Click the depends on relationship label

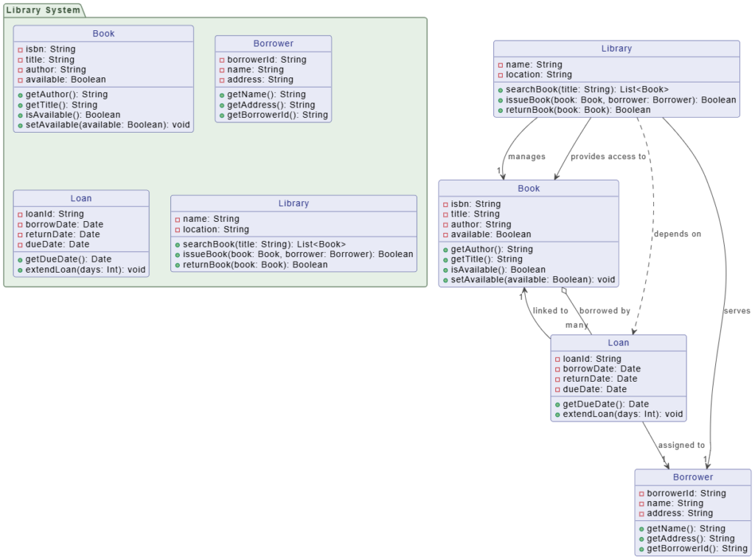(678, 234)
